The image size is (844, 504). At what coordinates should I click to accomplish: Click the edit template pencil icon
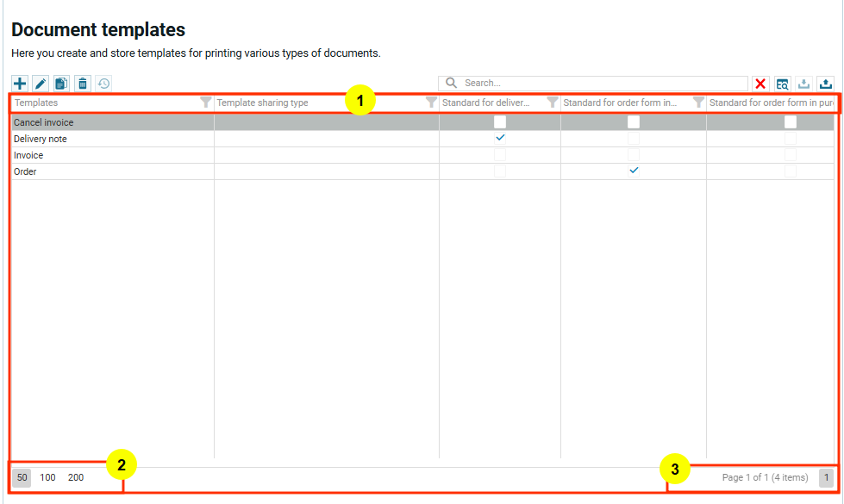tap(41, 84)
